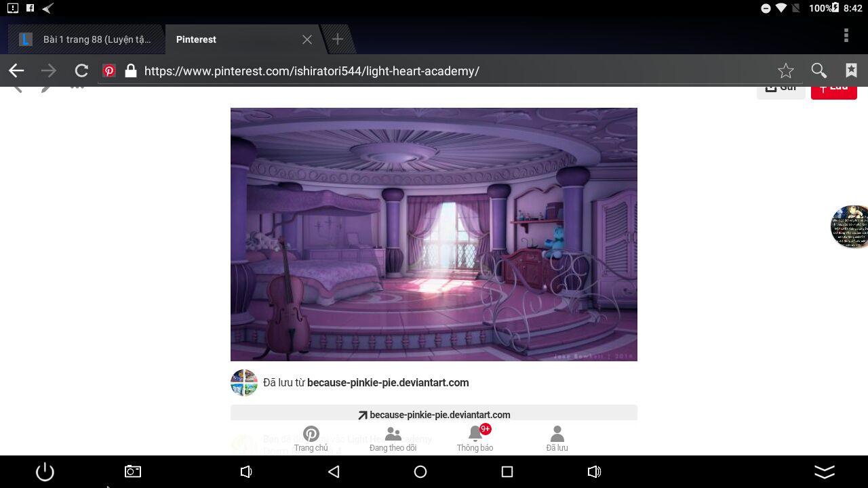868x488 pixels.
Task: Click the grey because-pinkie-pie.deviantart.com visit button
Action: tap(434, 413)
